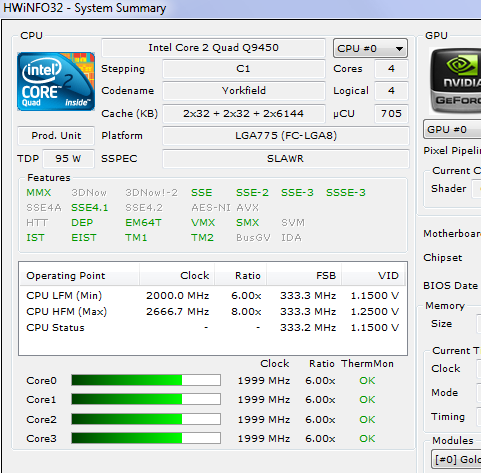481x473 pixels.
Task: Click the Prod. Unit button
Action: pos(56,136)
